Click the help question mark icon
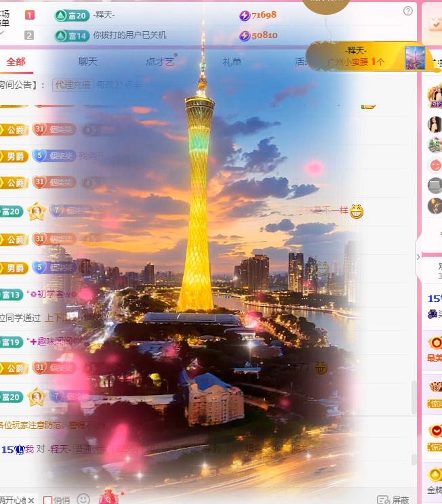Screen dimensions: 442x504 407,11
